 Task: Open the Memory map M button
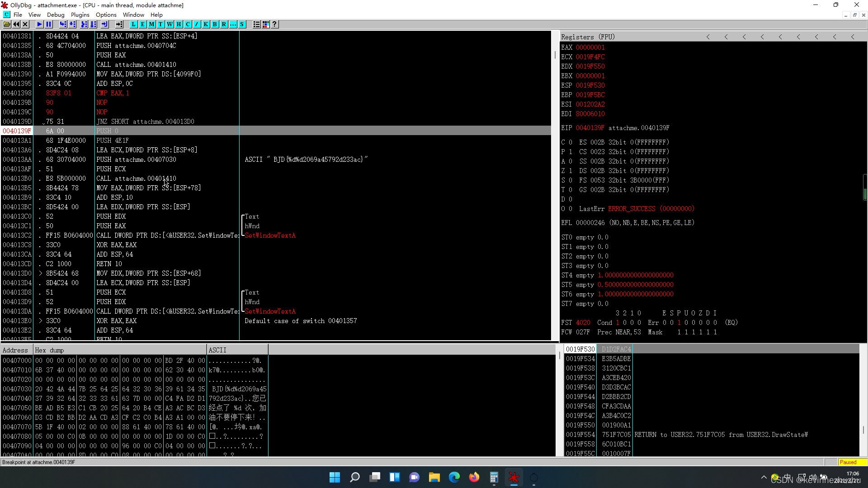coord(151,24)
